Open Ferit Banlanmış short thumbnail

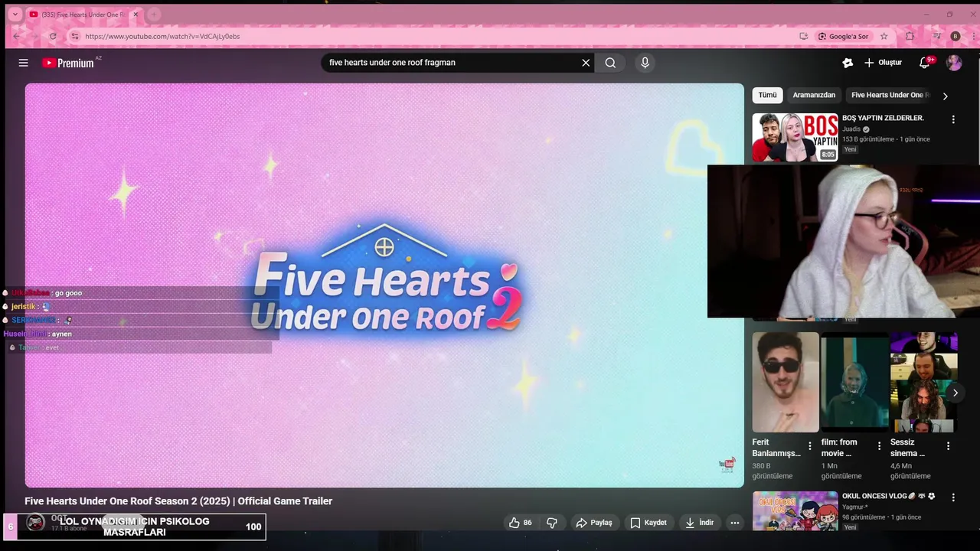coord(786,382)
